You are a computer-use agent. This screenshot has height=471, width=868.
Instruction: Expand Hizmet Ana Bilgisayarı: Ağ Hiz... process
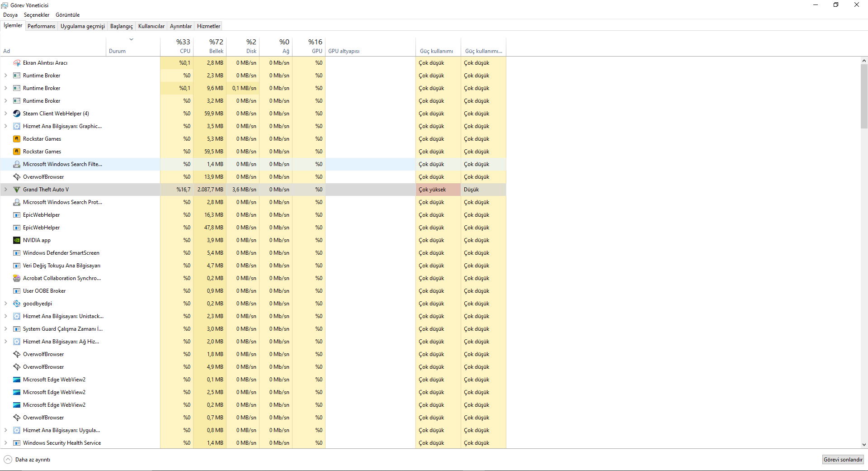pos(5,342)
